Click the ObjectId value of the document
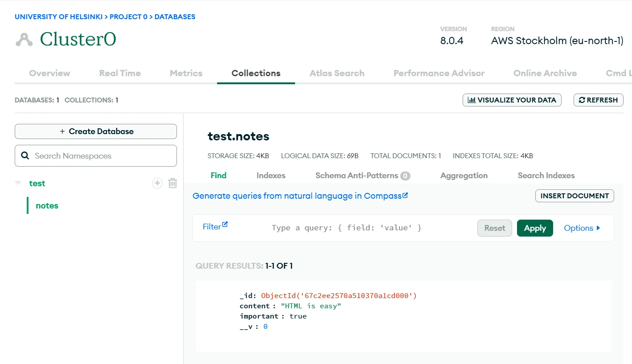 339,296
